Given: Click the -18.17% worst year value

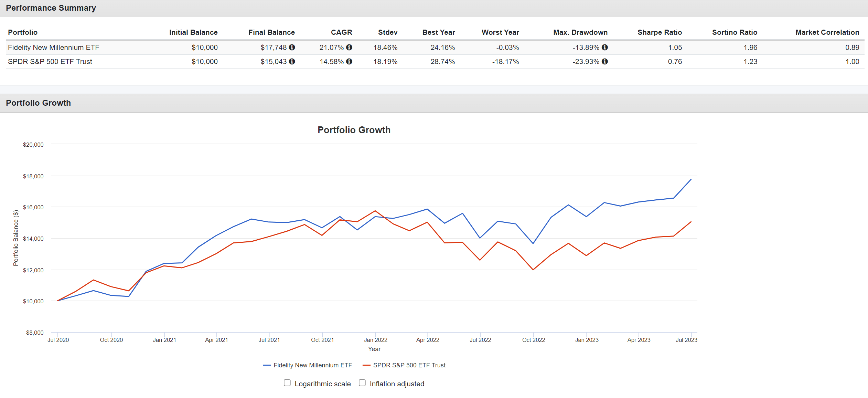Looking at the screenshot, I should (505, 62).
